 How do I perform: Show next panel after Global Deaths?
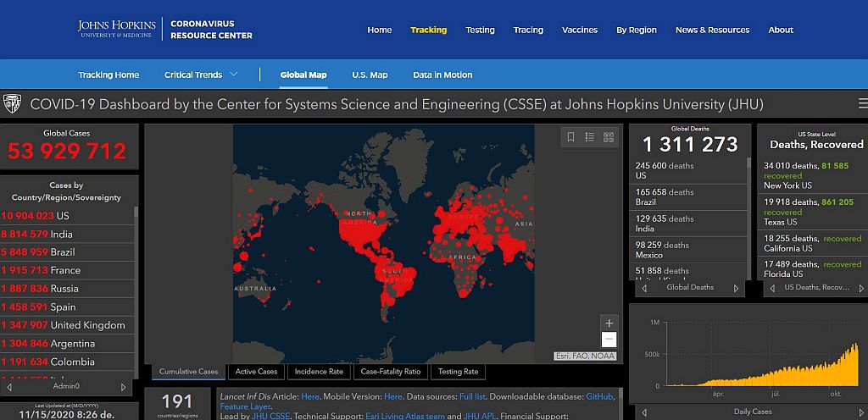(736, 288)
